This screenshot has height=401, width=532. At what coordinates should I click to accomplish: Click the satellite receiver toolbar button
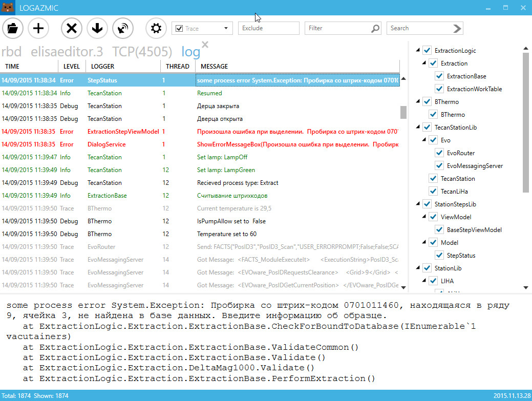pyautogui.click(x=123, y=28)
